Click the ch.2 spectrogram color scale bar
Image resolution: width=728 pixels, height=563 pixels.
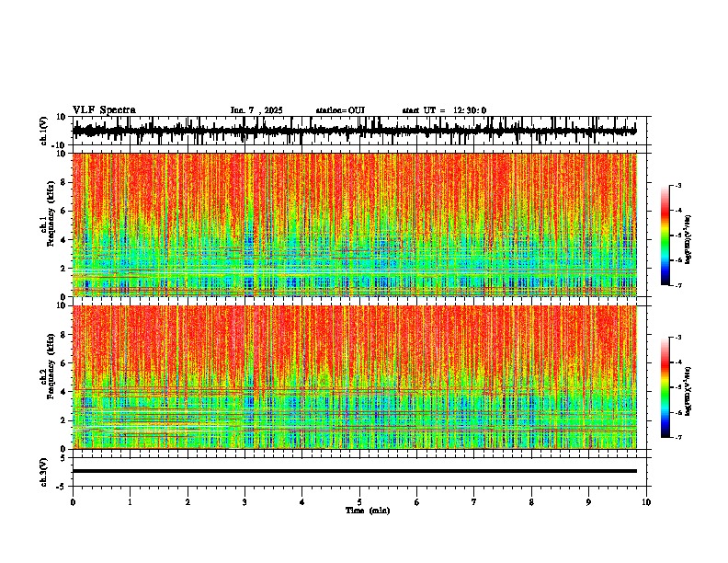point(665,387)
